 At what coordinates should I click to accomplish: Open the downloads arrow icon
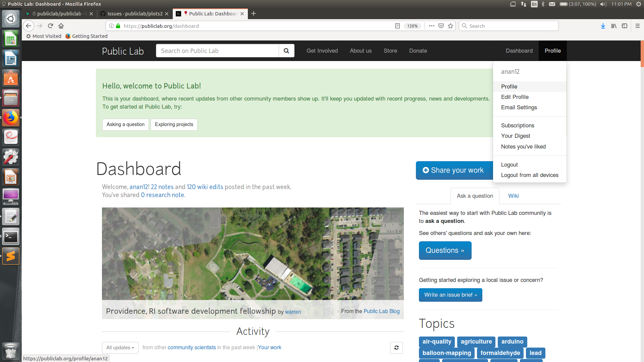pyautogui.click(x=603, y=26)
